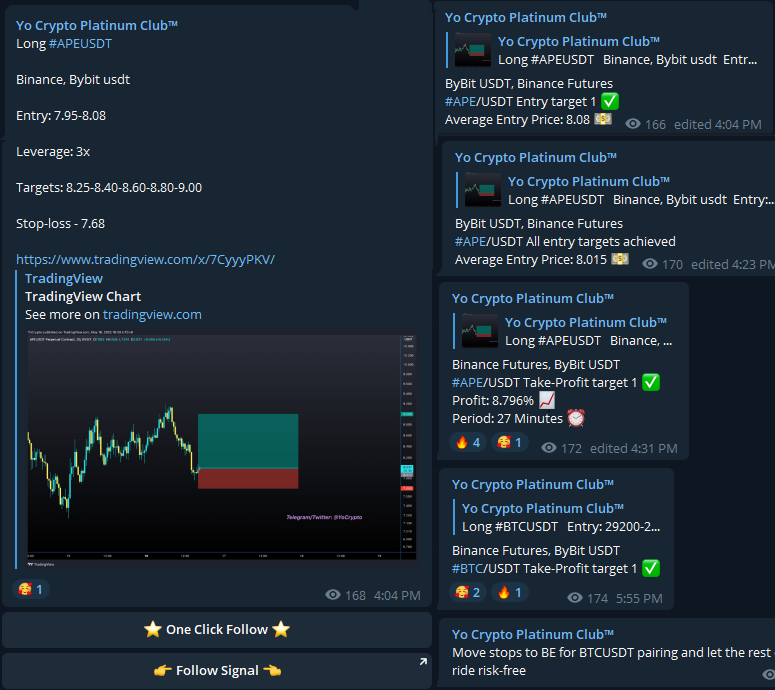775x690 pixels.
Task: Click the eye views icon showing 174
Action: coord(574,598)
